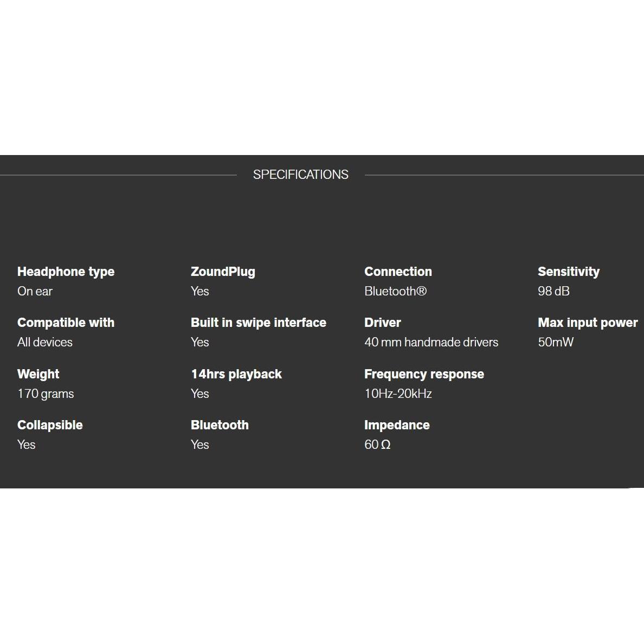
Task: Click the 14hrs playback label
Action: click(x=236, y=374)
